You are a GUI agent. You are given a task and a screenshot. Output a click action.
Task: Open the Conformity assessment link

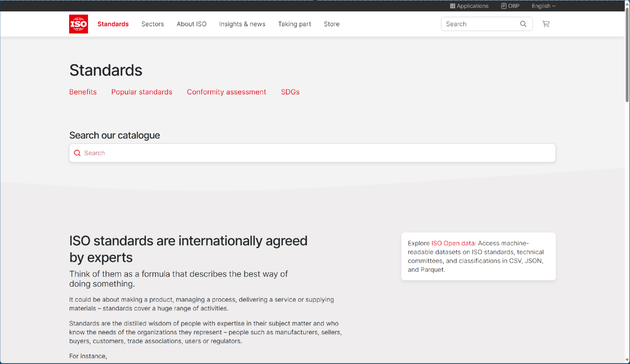(x=226, y=92)
